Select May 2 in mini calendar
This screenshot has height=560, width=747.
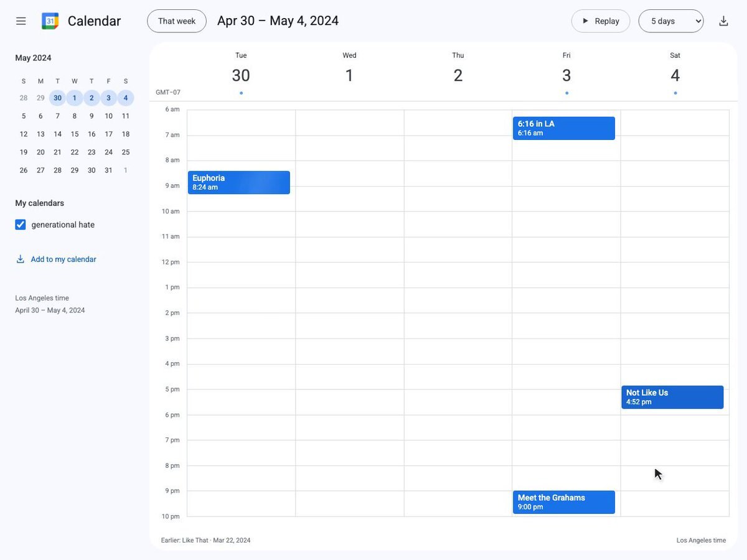92,98
